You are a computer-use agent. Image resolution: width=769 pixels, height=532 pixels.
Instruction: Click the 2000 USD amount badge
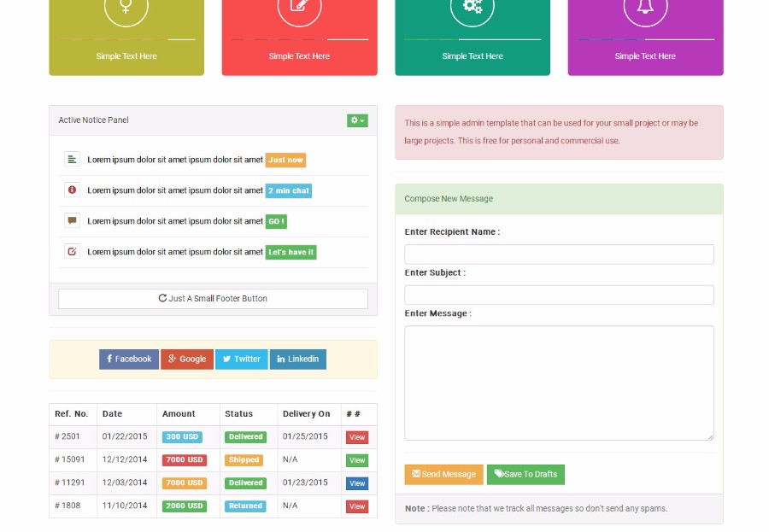pyautogui.click(x=185, y=506)
